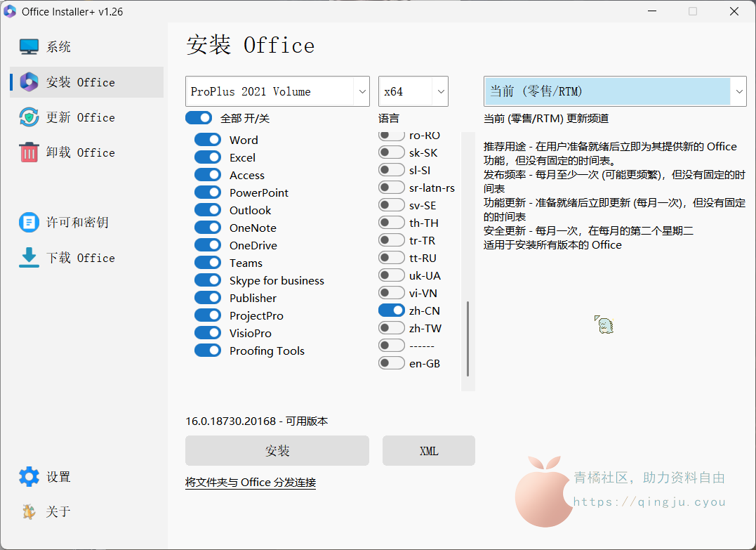Click the 许可和密钥 document icon
This screenshot has height=550, width=756.
pyautogui.click(x=29, y=223)
